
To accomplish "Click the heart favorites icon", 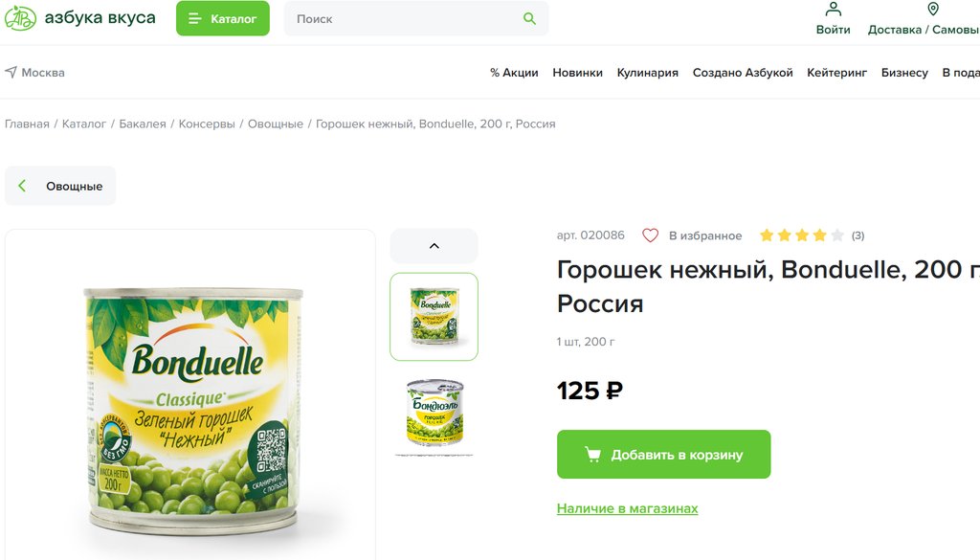I will coord(650,235).
